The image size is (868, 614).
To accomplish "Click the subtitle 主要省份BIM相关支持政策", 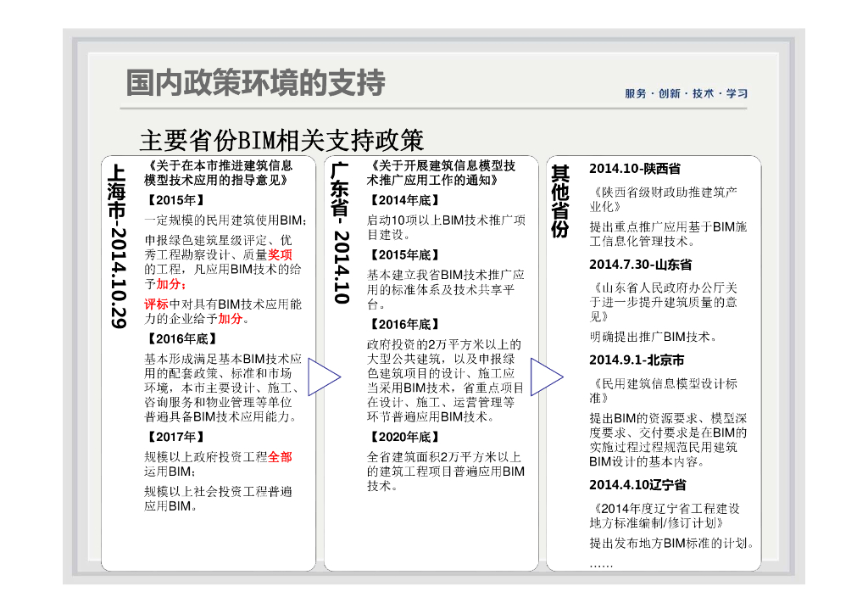I will pos(281,140).
